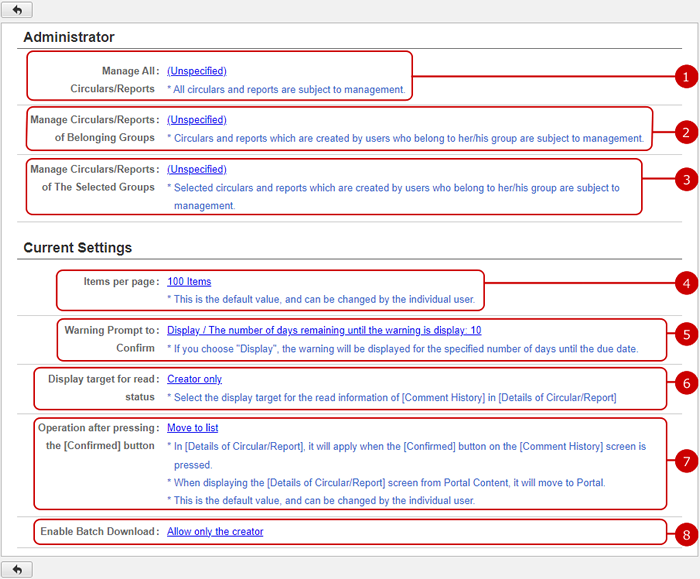This screenshot has width=700, height=579.
Task: Click the Administrator section heading
Action: pyautogui.click(x=69, y=37)
